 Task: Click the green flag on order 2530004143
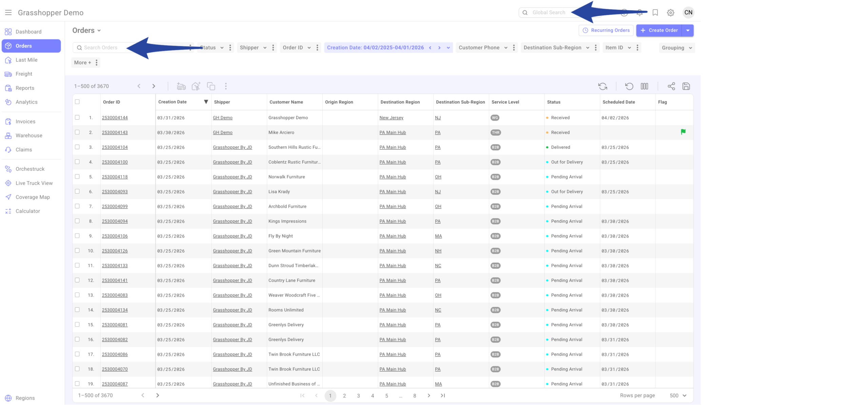[x=683, y=132]
